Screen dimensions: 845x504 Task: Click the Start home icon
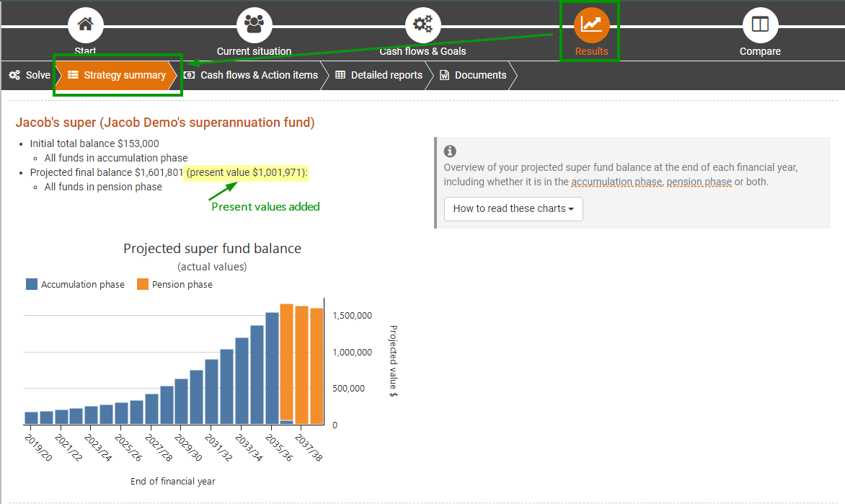[85, 25]
